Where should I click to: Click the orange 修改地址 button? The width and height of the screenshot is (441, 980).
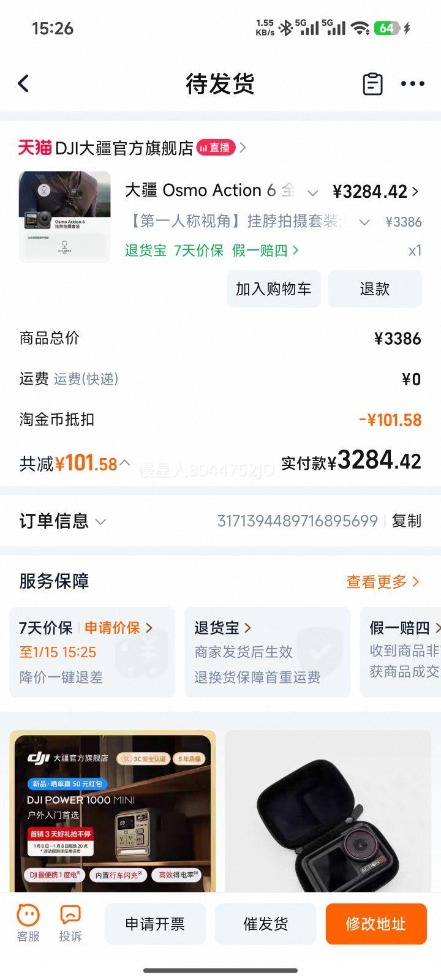[x=375, y=924]
